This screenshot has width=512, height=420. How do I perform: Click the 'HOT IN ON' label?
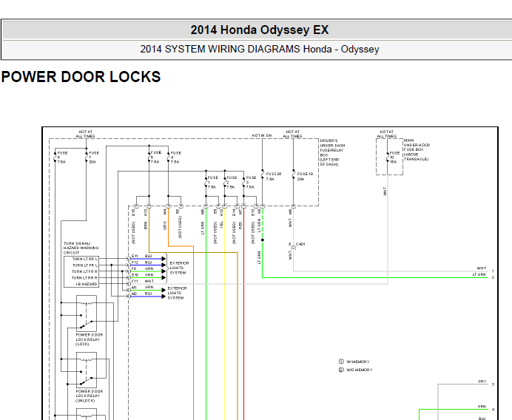click(x=262, y=135)
